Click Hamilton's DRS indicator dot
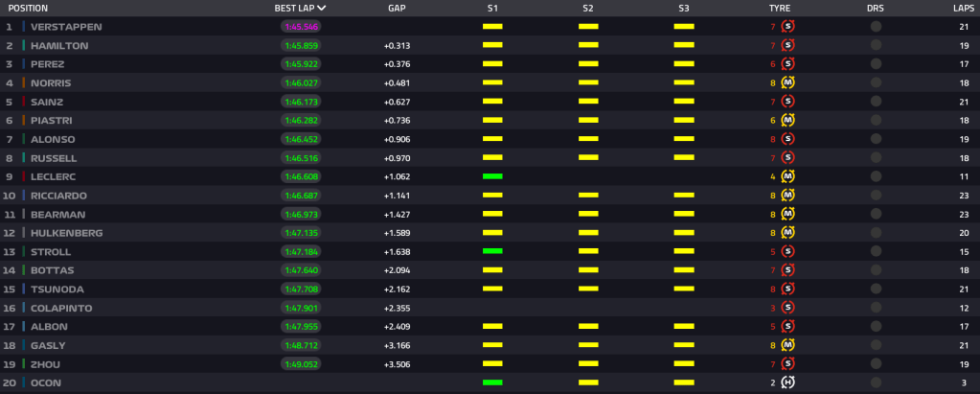 coord(876,46)
